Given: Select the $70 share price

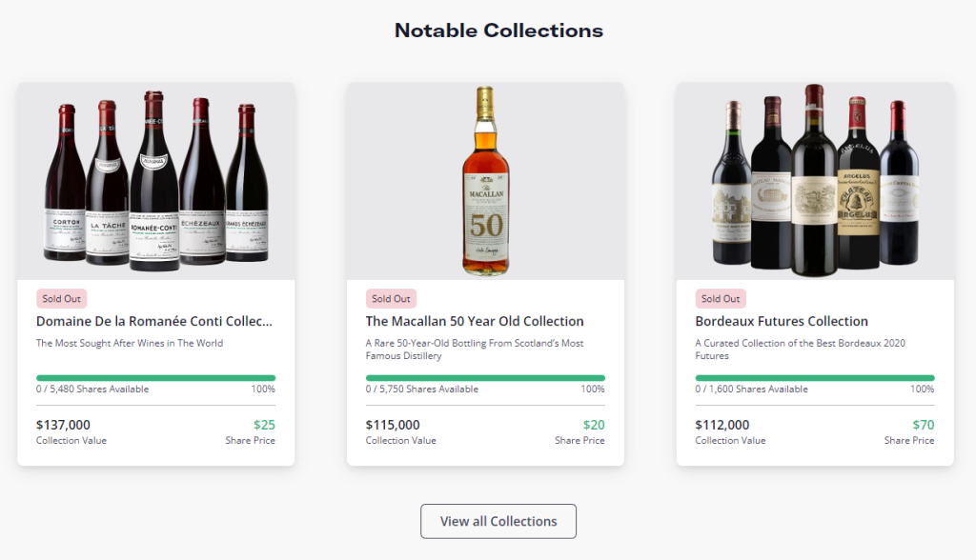Looking at the screenshot, I should [923, 425].
